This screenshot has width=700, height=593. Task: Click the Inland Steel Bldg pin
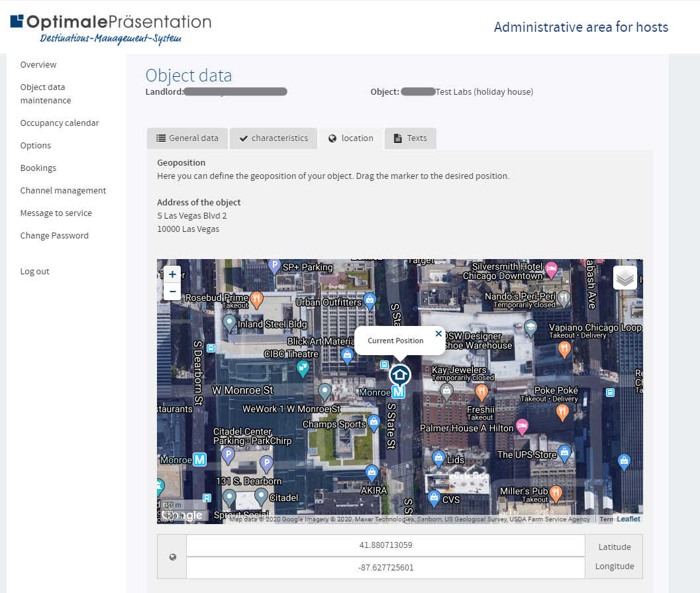(x=229, y=323)
